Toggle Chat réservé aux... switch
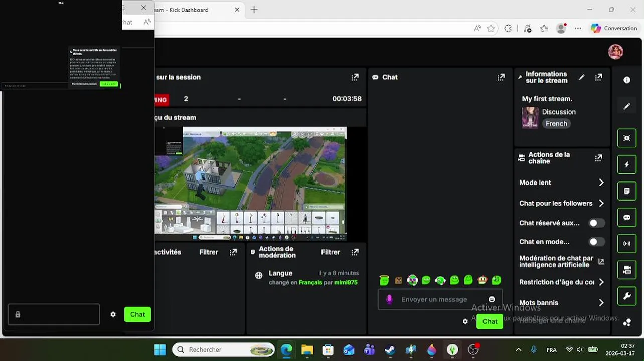 point(596,223)
